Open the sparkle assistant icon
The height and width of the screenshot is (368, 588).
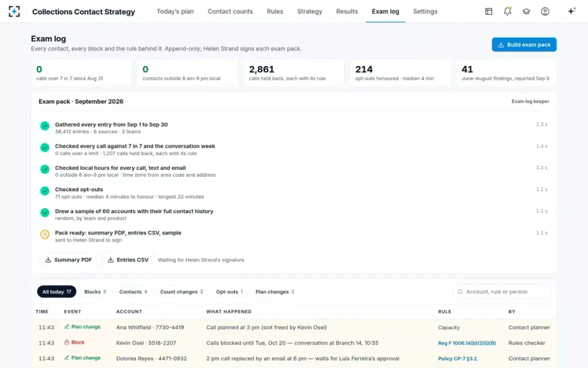pyautogui.click(x=571, y=11)
